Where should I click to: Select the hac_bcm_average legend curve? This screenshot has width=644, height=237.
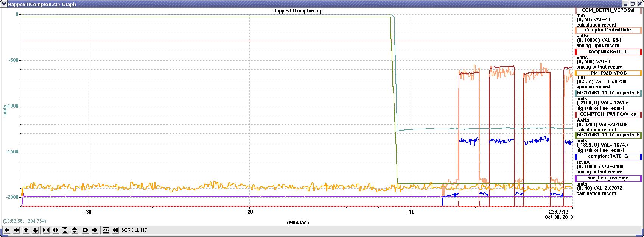coord(608,178)
